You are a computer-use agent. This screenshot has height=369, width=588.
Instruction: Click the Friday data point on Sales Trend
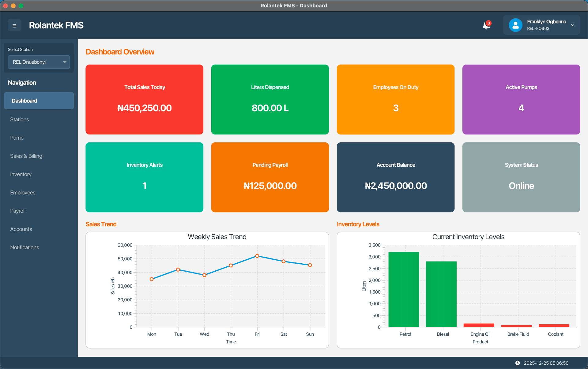click(x=257, y=256)
